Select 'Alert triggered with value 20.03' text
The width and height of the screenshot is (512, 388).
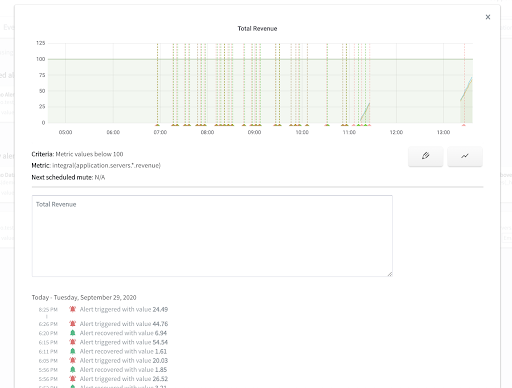[x=124, y=360]
